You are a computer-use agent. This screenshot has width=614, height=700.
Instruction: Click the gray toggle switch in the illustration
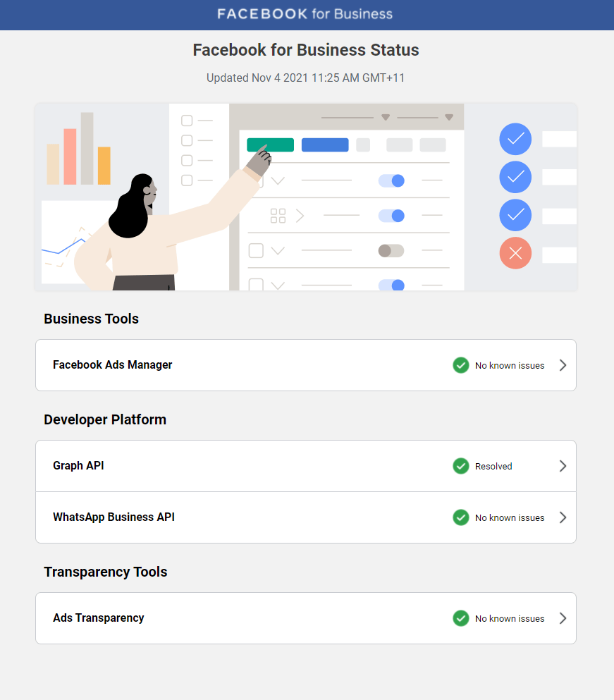pyautogui.click(x=391, y=250)
